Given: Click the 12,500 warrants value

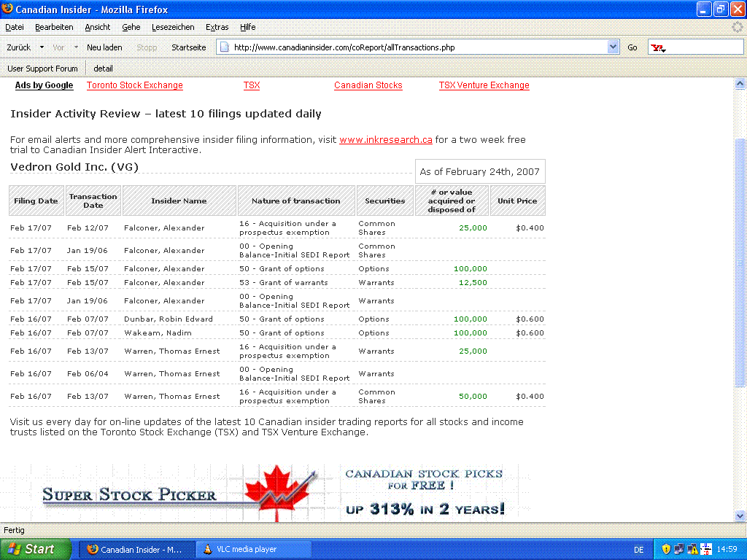Looking at the screenshot, I should tap(473, 282).
